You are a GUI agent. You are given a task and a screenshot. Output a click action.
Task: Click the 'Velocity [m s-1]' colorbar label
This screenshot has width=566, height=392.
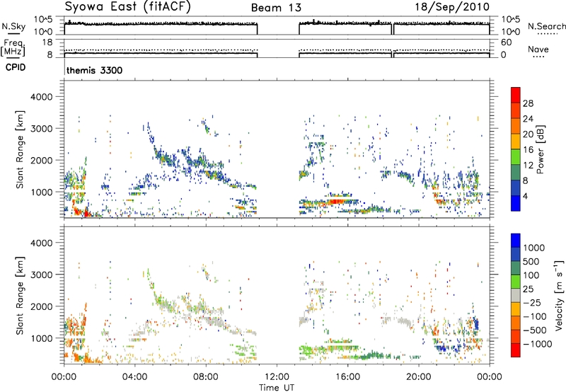coord(559,295)
